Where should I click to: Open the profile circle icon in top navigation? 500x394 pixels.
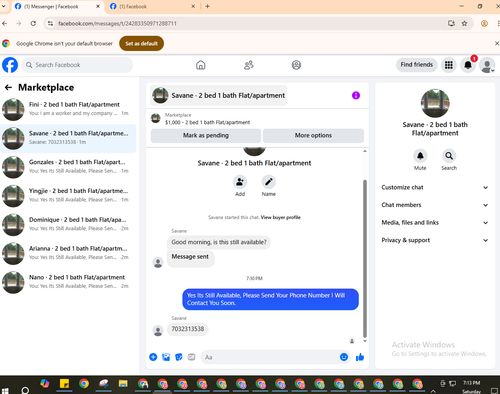[296, 65]
